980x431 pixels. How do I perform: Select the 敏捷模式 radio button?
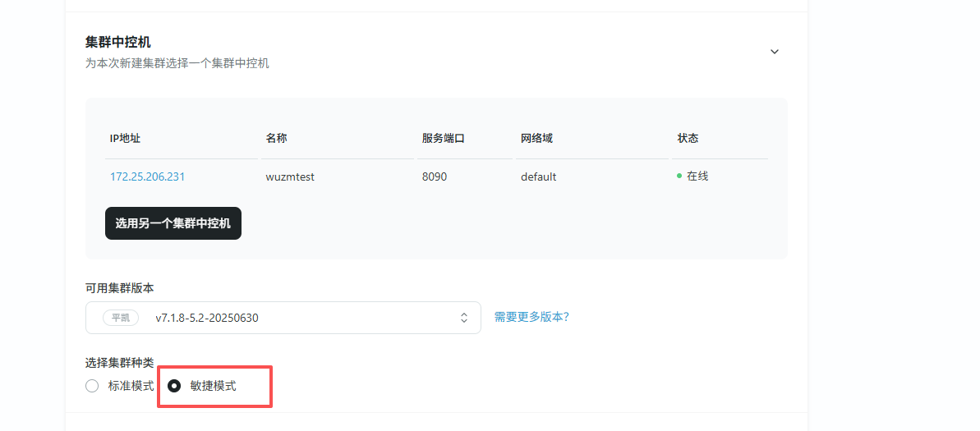point(174,386)
